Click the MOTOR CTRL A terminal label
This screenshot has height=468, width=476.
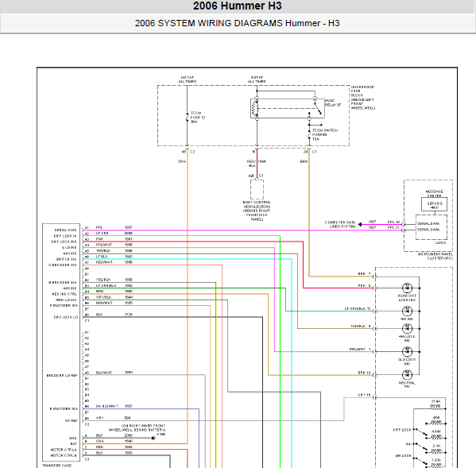click(x=64, y=450)
